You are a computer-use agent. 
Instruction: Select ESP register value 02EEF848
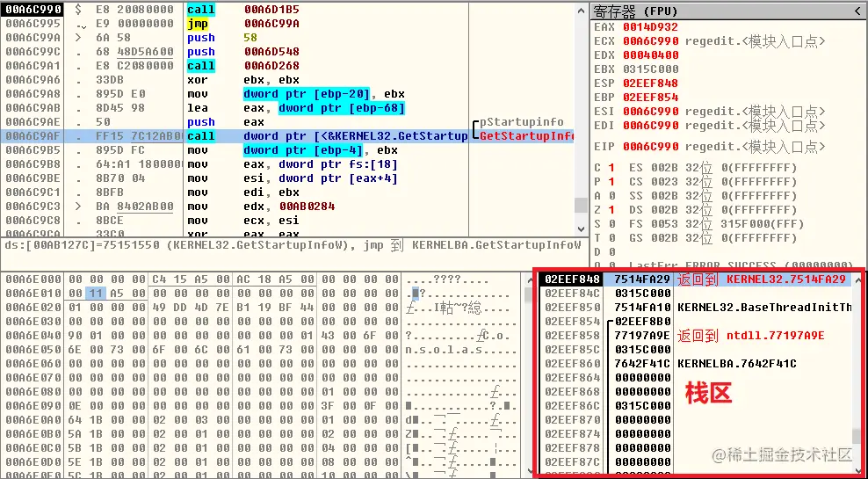tap(650, 83)
